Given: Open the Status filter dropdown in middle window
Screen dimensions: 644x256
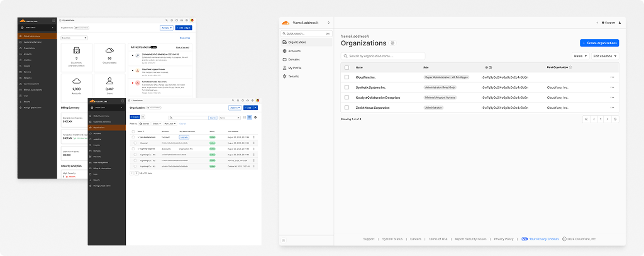Looking at the screenshot, I should pos(156,123).
